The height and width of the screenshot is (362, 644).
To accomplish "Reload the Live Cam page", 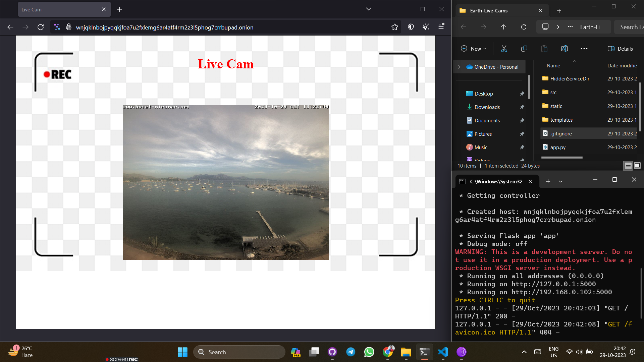I will [x=41, y=27].
